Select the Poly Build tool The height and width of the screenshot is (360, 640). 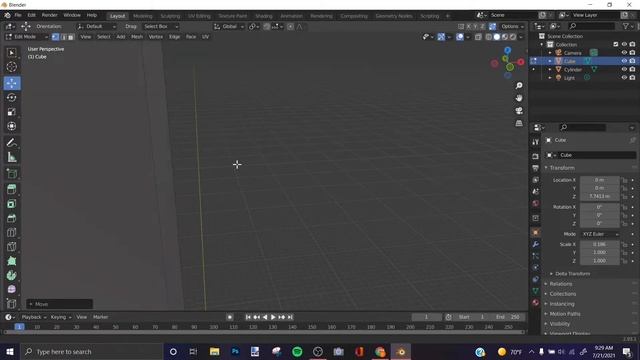(x=11, y=261)
